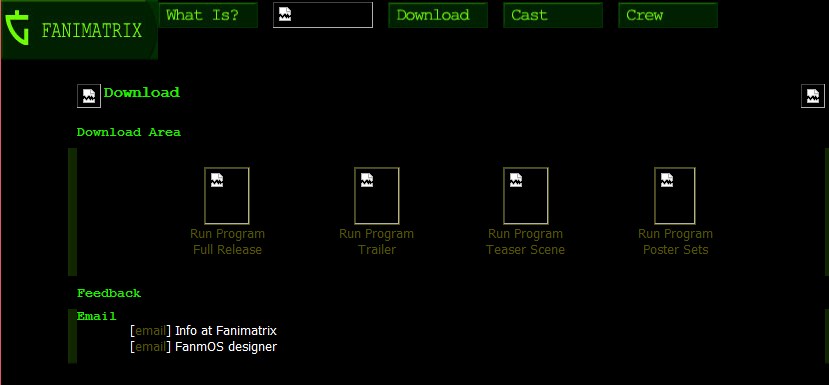This screenshot has width=829, height=385.
Task: Click email link for FanmOS designer
Action: (x=151, y=347)
